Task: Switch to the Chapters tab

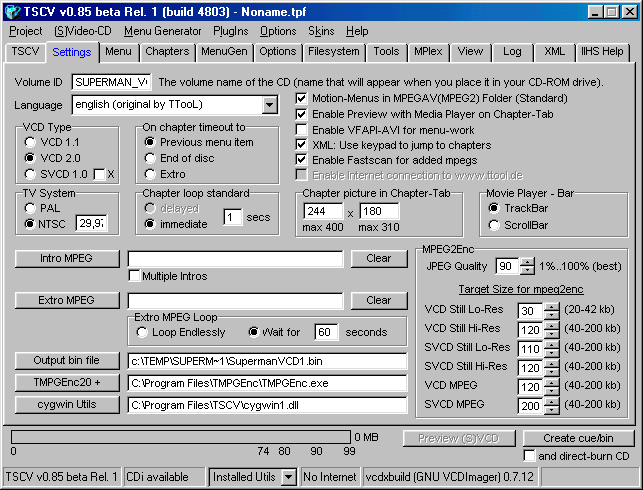Action: (166, 51)
